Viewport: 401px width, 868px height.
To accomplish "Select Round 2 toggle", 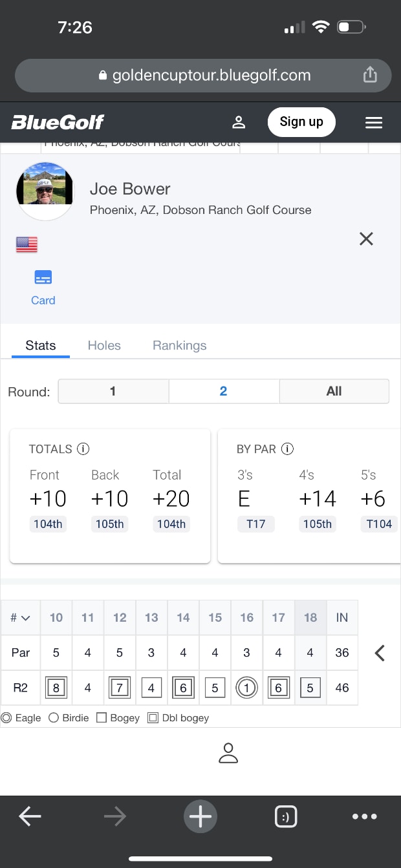I will coord(224,391).
